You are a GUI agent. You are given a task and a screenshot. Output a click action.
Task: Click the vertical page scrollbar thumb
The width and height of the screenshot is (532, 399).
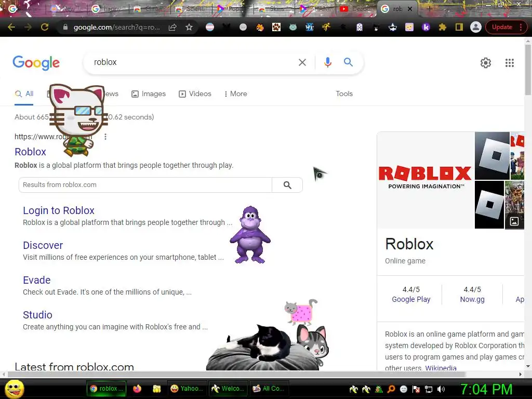[x=528, y=70]
